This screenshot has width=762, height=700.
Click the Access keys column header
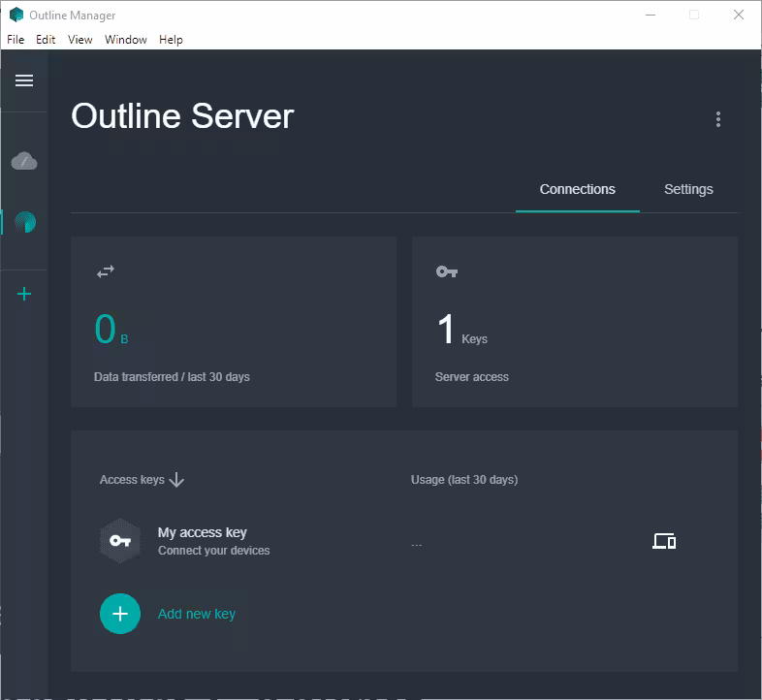pos(132,480)
